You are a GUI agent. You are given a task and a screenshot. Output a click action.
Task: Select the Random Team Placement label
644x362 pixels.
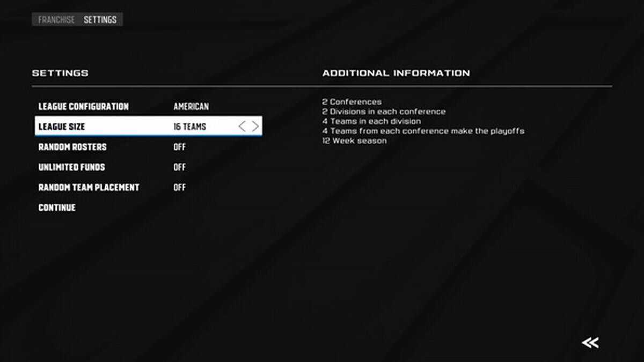[89, 187]
